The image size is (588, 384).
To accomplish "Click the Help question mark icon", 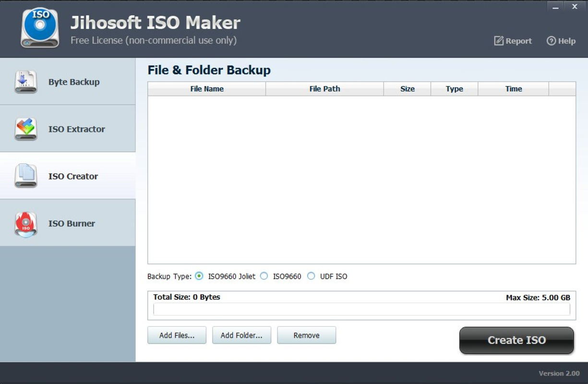I will (551, 41).
